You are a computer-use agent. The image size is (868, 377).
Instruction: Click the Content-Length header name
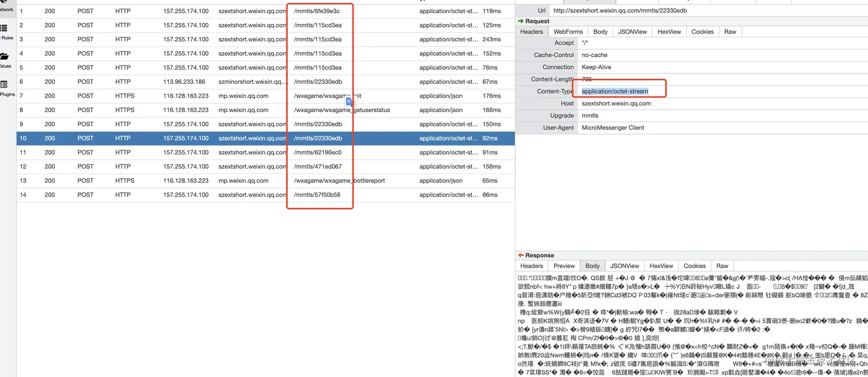[x=552, y=79]
